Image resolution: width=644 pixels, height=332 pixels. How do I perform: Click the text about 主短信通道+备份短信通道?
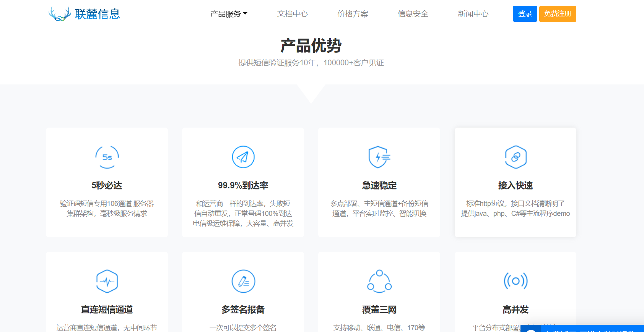[379, 209]
